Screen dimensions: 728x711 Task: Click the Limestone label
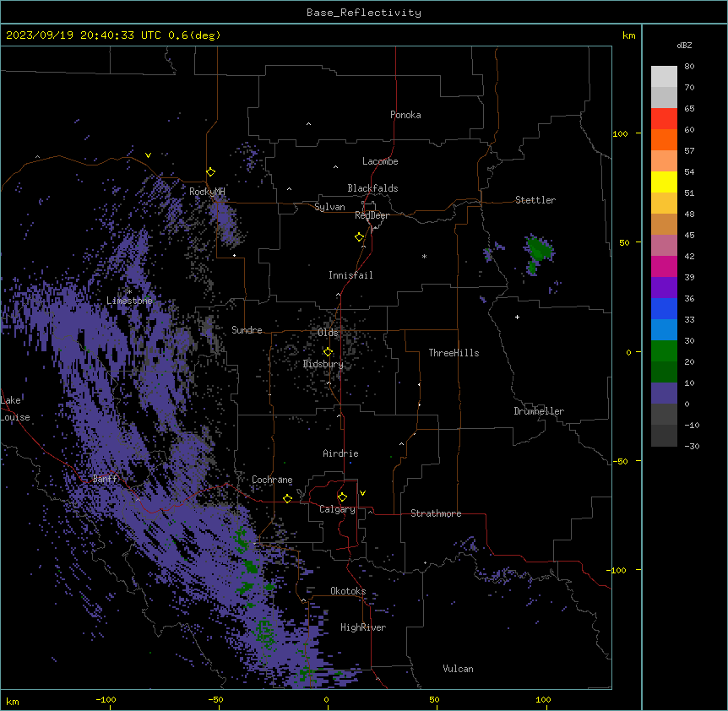(129, 301)
